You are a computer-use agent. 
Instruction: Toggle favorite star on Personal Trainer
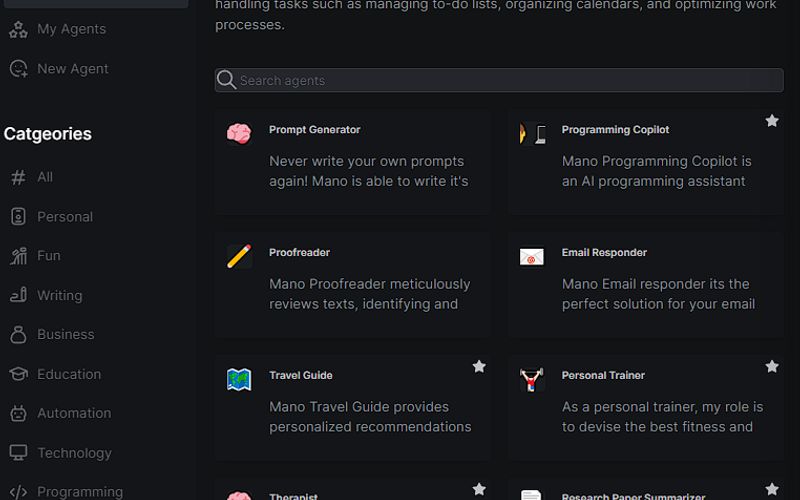[x=772, y=367]
